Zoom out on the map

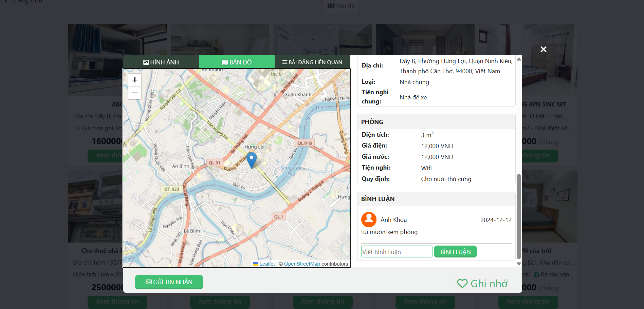pos(135,93)
